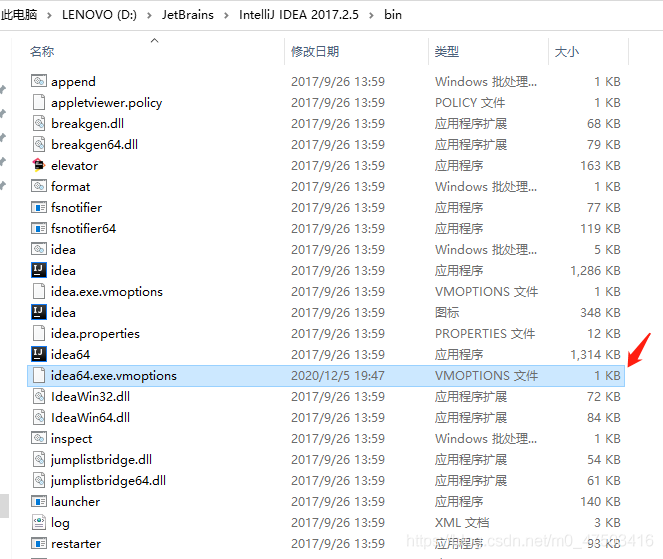663x559 pixels.
Task: Click the 1,314 KB size cell
Action: [595, 355]
